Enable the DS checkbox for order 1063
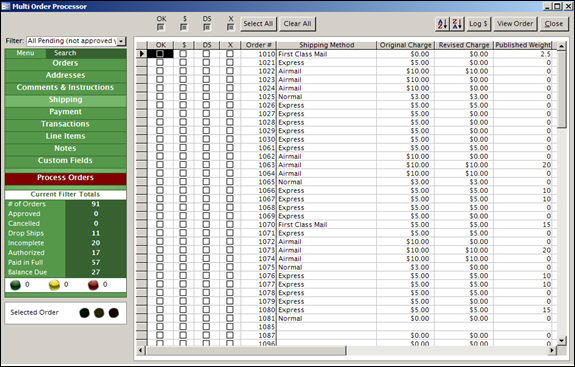The image size is (575, 367). coord(206,165)
